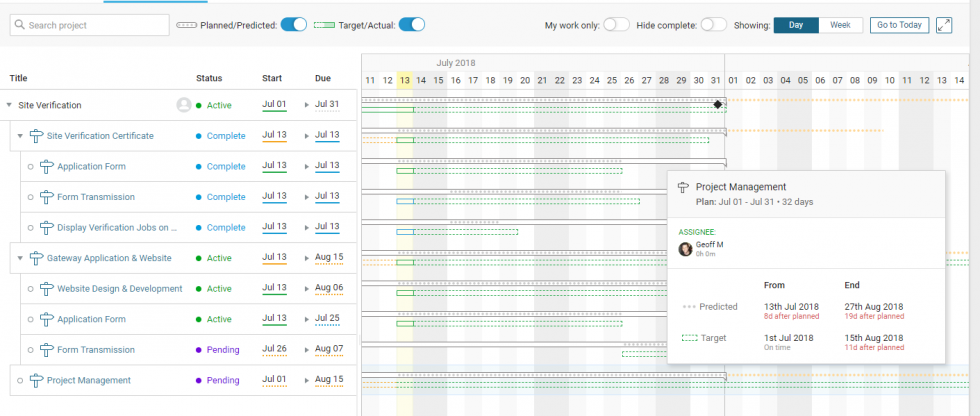Click the Due column header
The height and width of the screenshot is (416, 980).
pos(323,78)
